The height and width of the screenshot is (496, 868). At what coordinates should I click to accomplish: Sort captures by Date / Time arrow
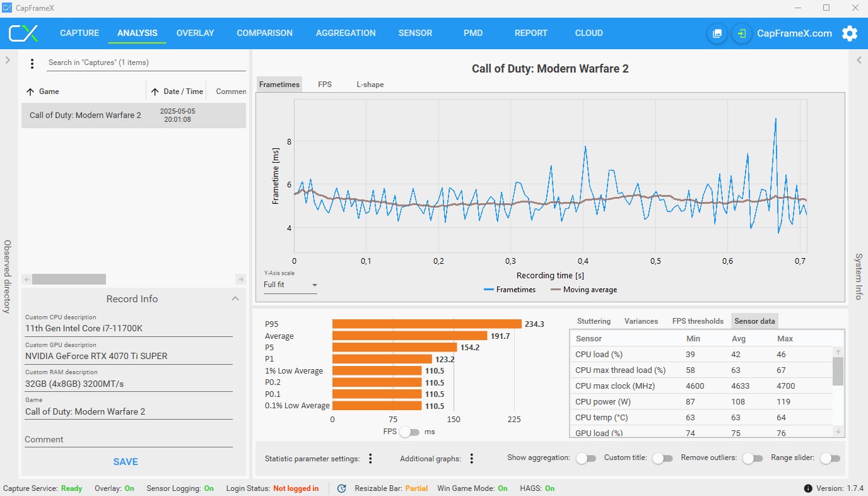(155, 92)
